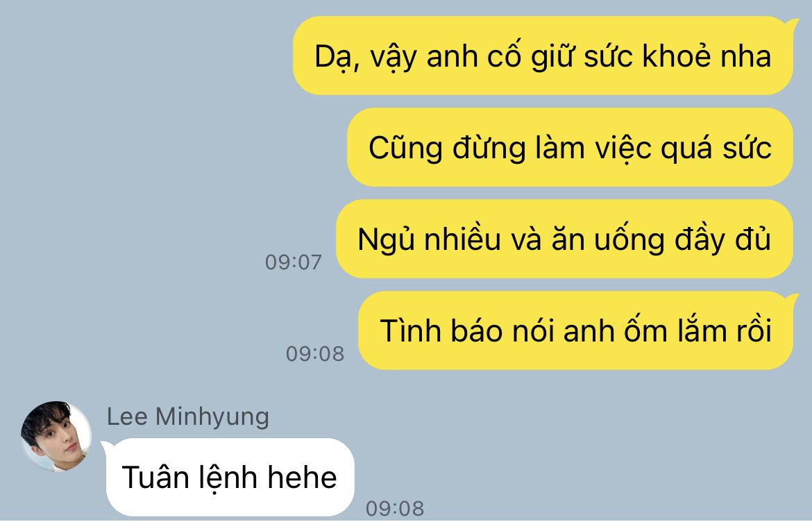Click the 09:08 timestamp beside the yellow bubble
The width and height of the screenshot is (812, 522).
point(315,354)
